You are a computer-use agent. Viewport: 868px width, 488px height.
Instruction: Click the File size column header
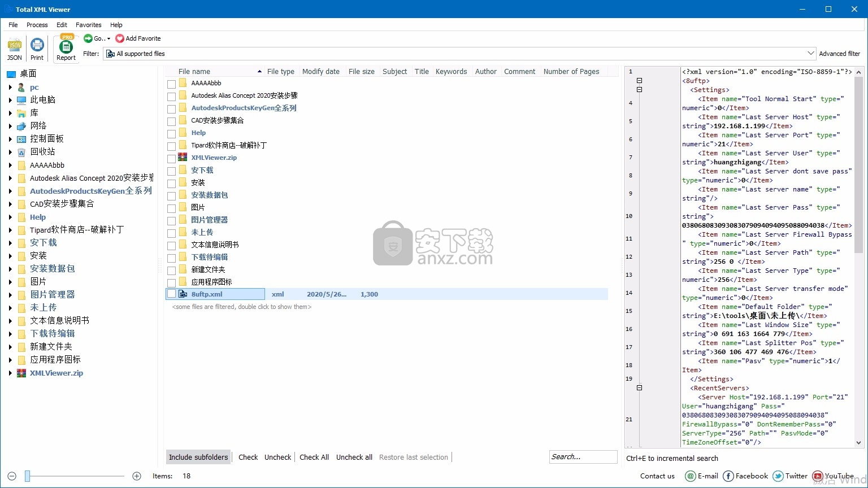click(x=362, y=71)
